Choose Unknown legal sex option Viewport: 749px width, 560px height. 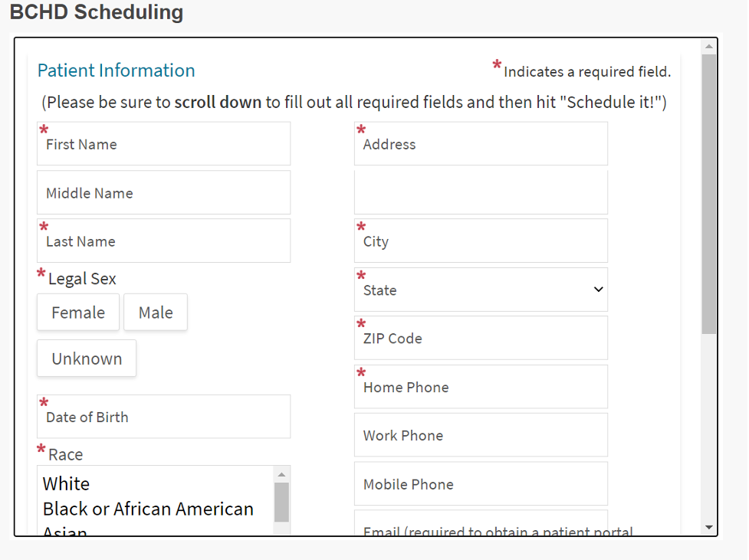[87, 359]
